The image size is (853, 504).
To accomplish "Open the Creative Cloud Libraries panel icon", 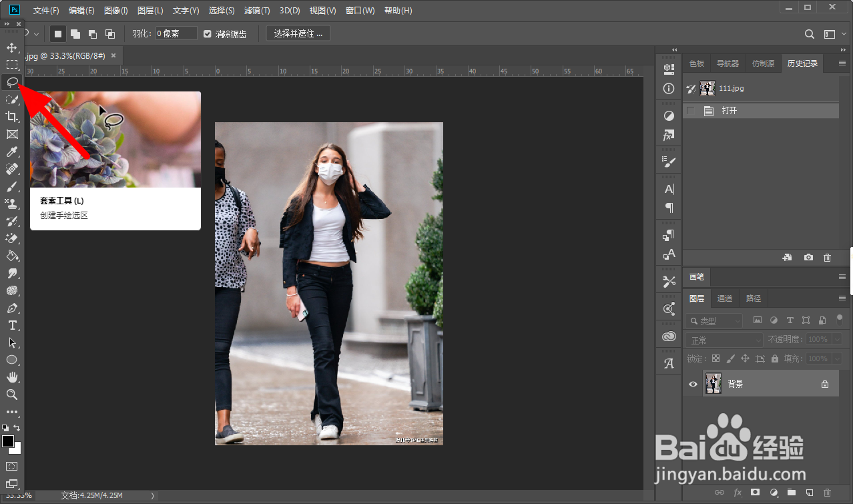I will coord(669,336).
